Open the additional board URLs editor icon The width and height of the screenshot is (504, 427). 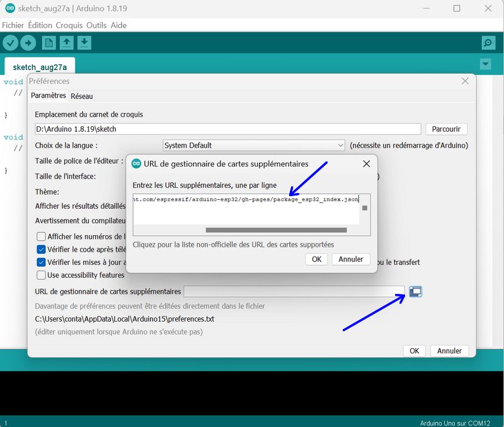click(x=415, y=291)
